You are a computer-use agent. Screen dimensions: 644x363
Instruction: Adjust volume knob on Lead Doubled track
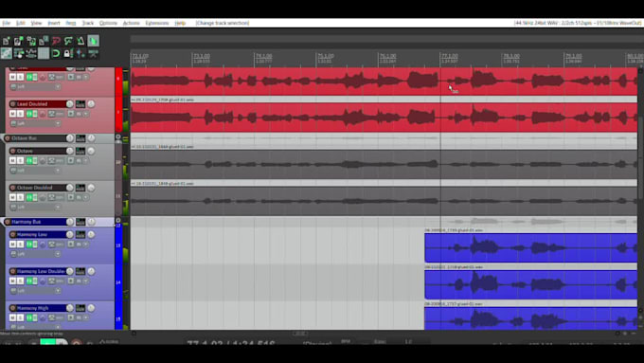(x=70, y=104)
